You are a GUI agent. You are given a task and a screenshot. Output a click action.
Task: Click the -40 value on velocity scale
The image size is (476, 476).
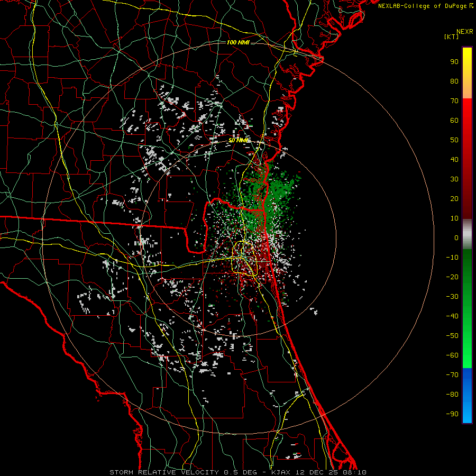(x=452, y=316)
